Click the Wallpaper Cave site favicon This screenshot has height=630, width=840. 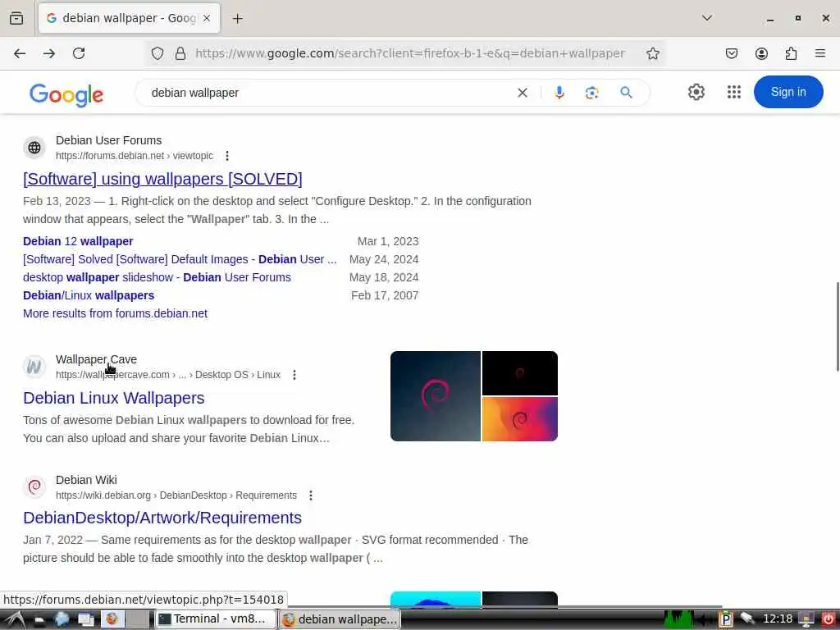34,367
